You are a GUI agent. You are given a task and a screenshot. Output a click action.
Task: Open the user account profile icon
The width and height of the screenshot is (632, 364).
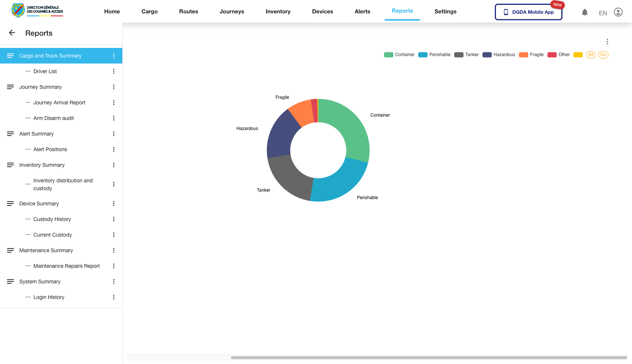point(618,12)
